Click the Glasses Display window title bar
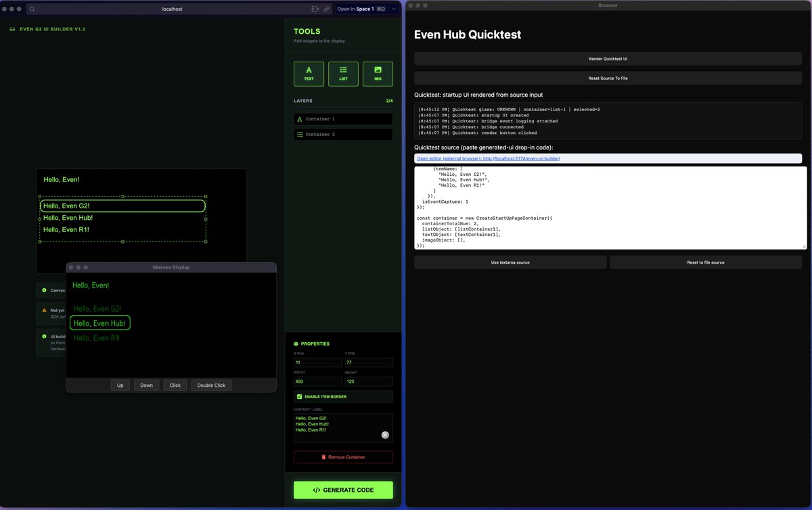812x510 pixels. click(171, 267)
